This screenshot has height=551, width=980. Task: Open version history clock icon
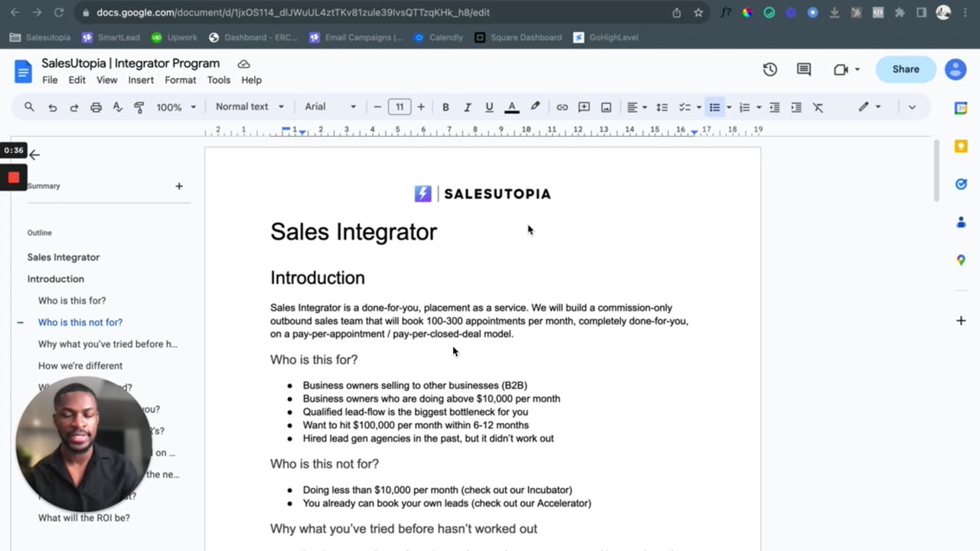770,70
